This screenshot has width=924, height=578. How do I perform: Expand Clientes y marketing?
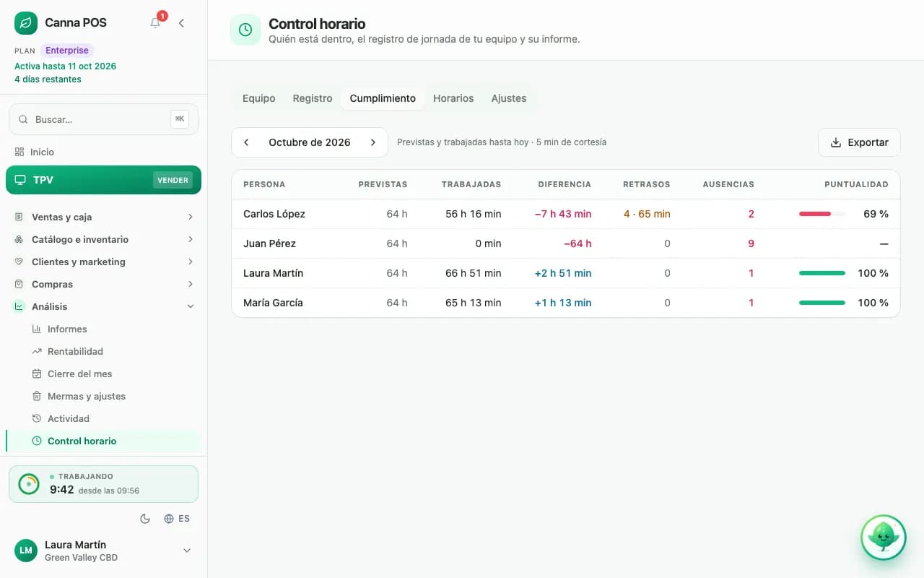[103, 262]
